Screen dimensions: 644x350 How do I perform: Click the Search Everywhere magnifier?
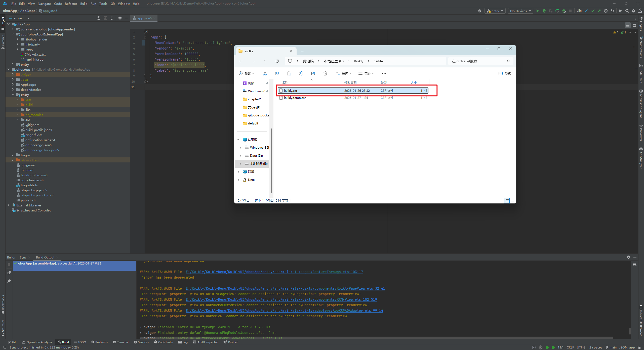point(627,11)
